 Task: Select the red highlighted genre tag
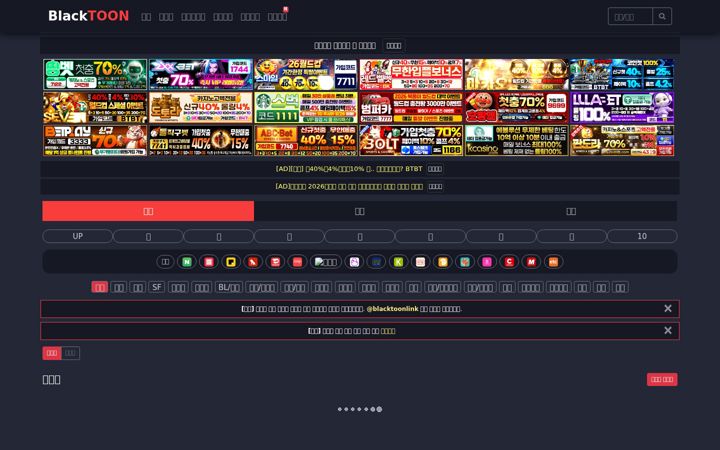(100, 287)
